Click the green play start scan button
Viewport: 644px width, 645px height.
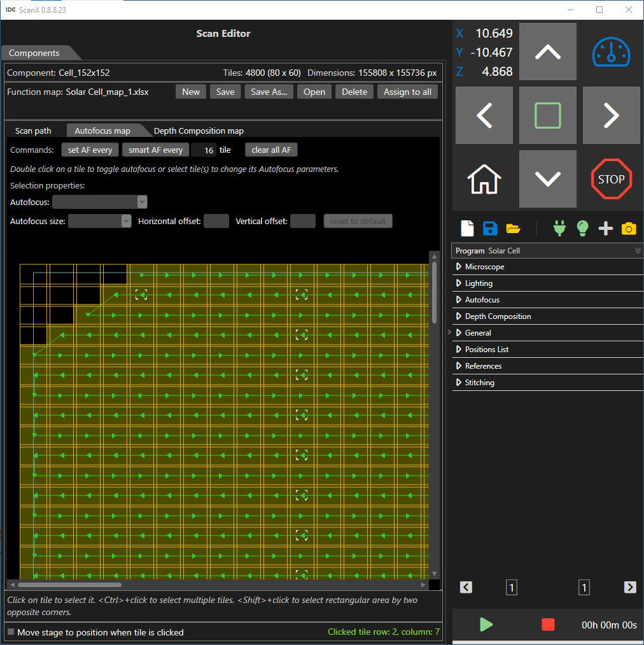(486, 625)
